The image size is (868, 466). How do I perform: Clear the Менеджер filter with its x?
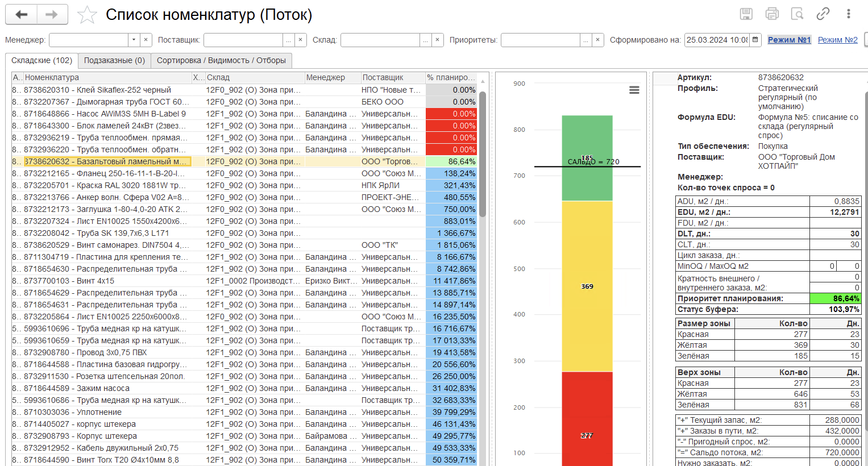[x=146, y=40]
